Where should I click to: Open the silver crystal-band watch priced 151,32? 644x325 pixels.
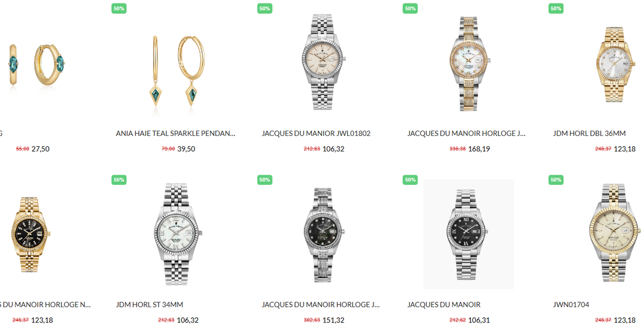(x=323, y=234)
